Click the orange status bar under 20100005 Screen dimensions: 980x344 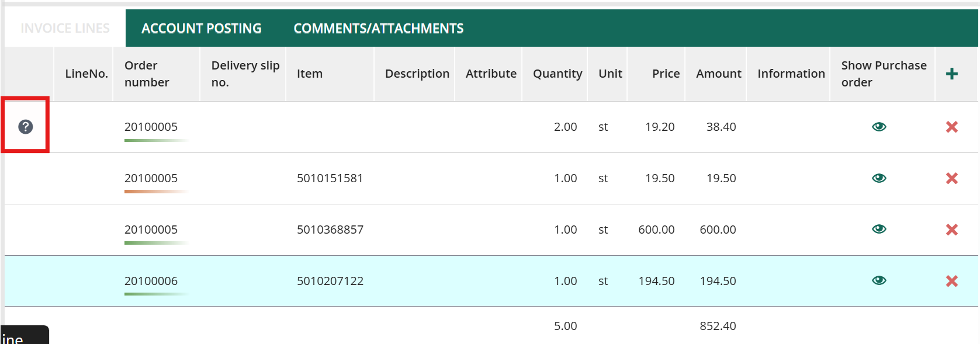click(155, 191)
